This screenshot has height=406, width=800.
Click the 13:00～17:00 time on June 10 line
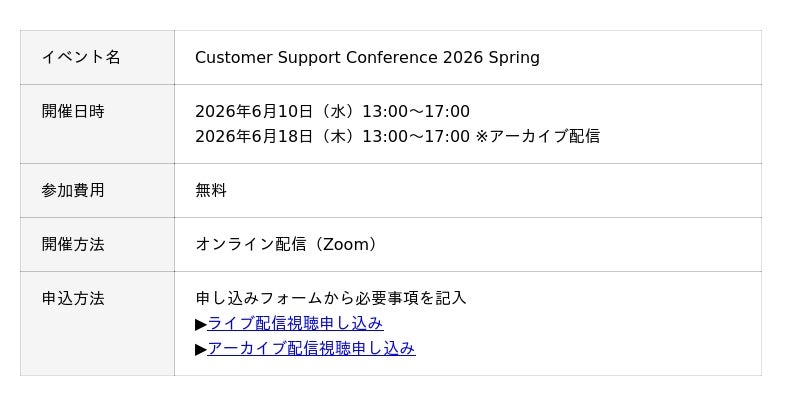(416, 111)
